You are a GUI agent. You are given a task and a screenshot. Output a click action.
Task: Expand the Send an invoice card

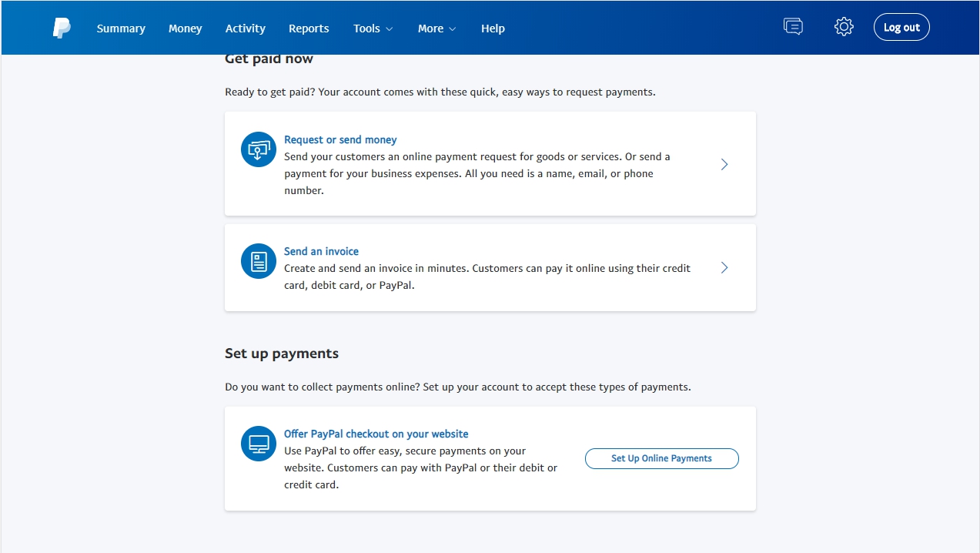pyautogui.click(x=490, y=267)
